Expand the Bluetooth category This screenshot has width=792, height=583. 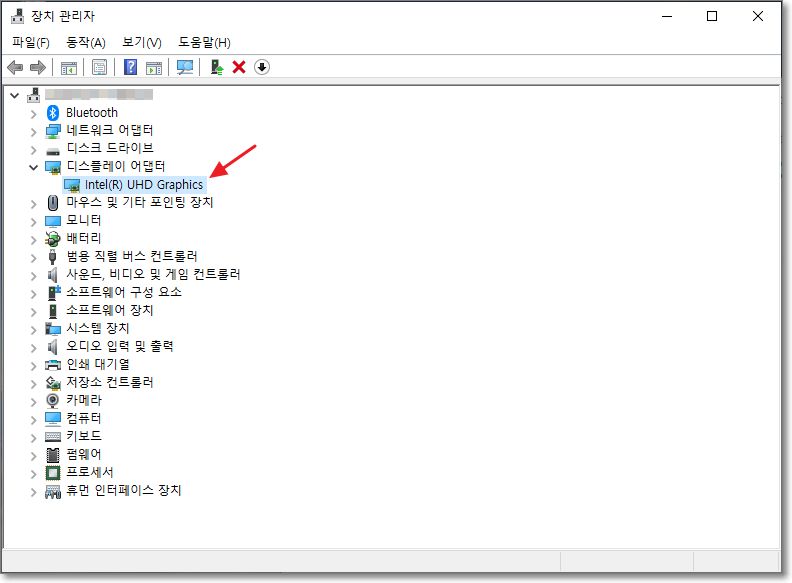pos(33,114)
